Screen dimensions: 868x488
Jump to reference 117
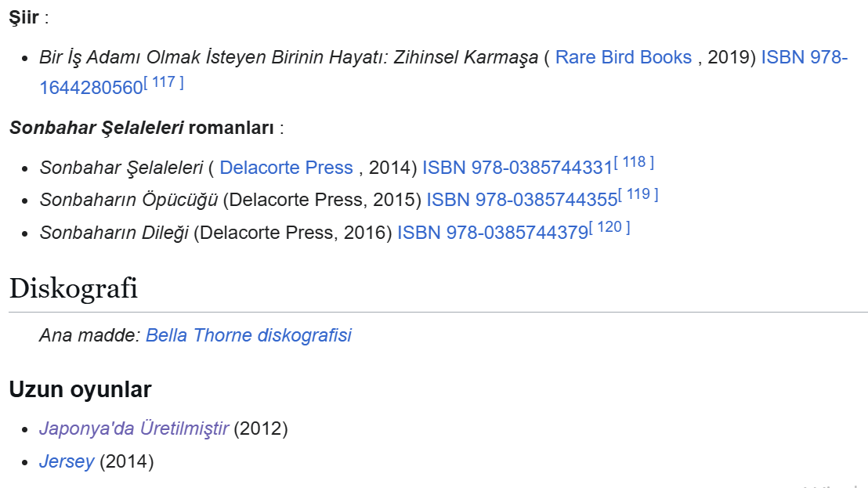[x=164, y=82]
